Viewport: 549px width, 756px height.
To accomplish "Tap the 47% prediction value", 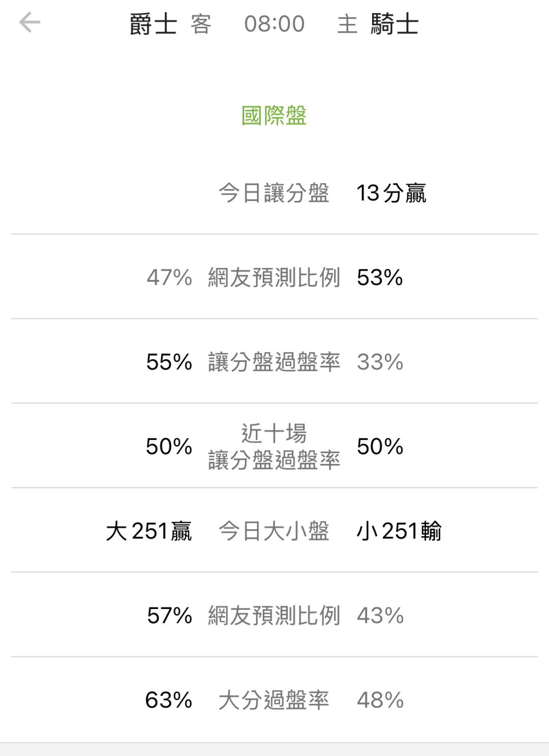I will click(169, 277).
